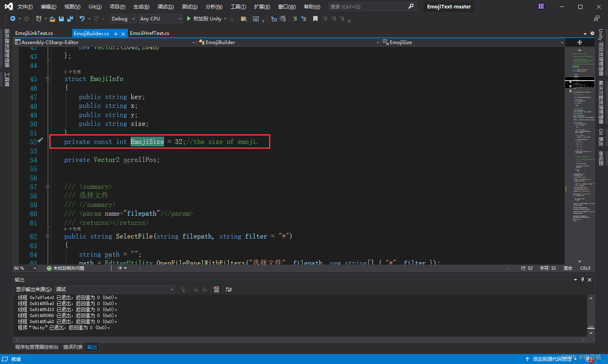This screenshot has height=364, width=608.
Task: Toggle bookmark with the bookmark icon
Action: (316, 19)
